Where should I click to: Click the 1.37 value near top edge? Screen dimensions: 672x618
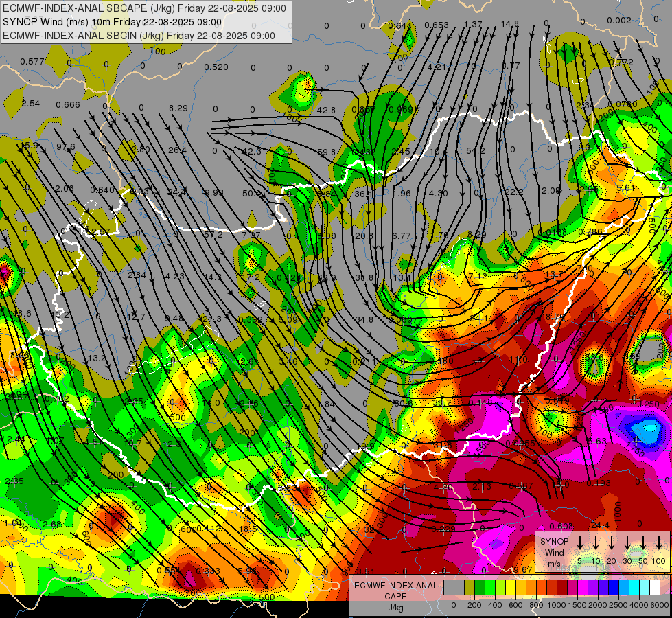click(473, 25)
